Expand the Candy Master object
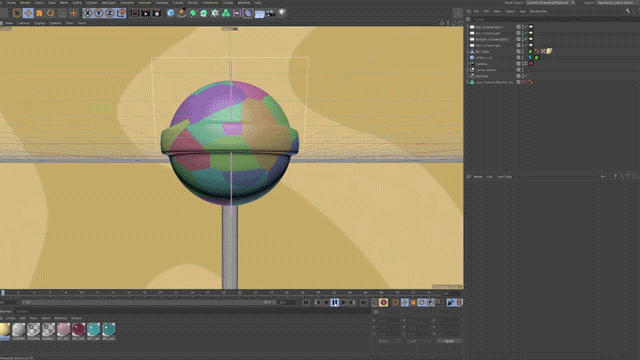Image resolution: width=640 pixels, height=360 pixels. tap(468, 70)
